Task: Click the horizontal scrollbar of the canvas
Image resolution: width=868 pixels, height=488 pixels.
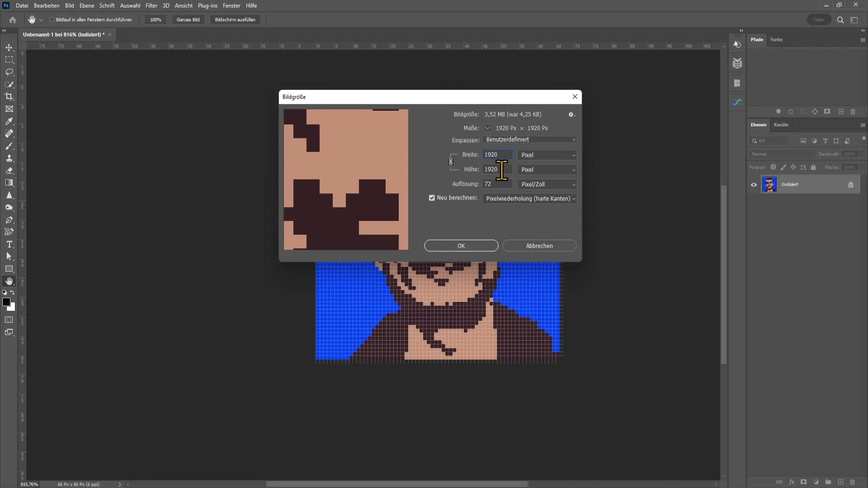Action: pos(397,484)
